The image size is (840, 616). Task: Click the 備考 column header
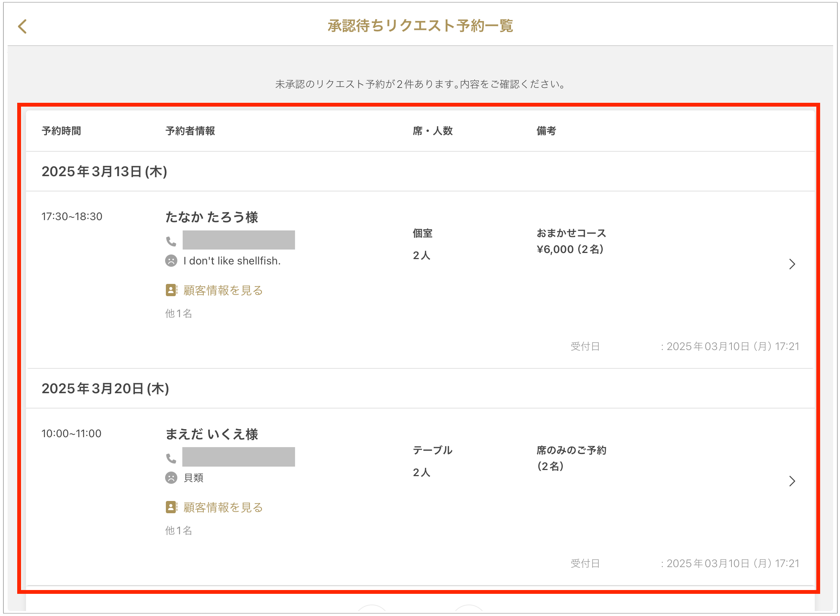click(546, 131)
